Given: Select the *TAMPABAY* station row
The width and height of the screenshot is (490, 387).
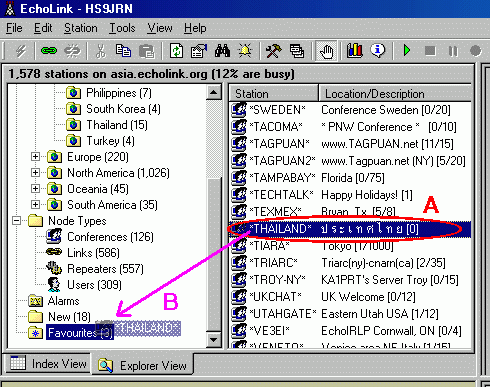Looking at the screenshot, I should pyautogui.click(x=350, y=178).
